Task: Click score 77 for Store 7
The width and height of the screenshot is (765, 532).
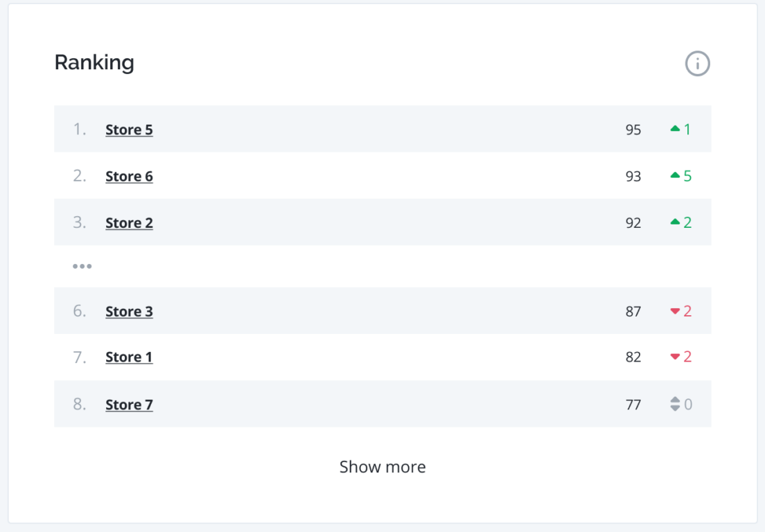Action: tap(633, 405)
